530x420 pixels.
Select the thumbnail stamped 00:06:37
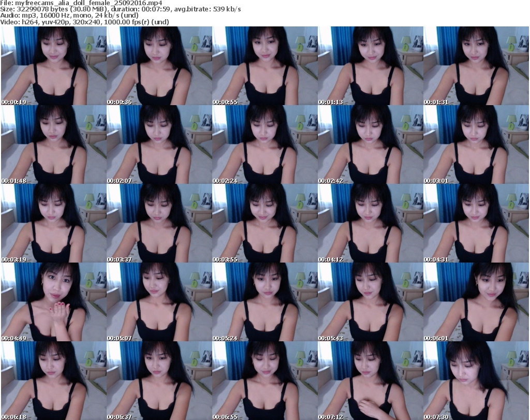(159, 381)
